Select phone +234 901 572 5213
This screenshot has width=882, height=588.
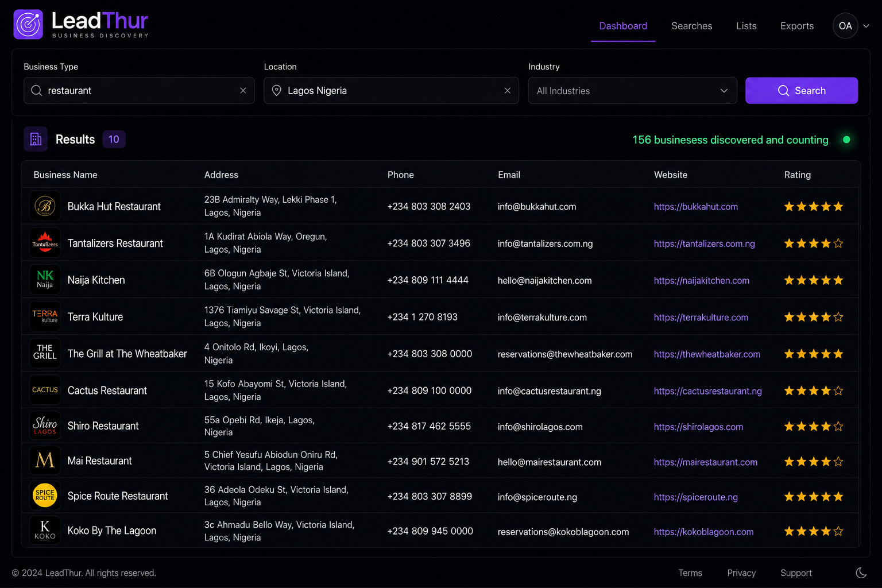coord(428,462)
